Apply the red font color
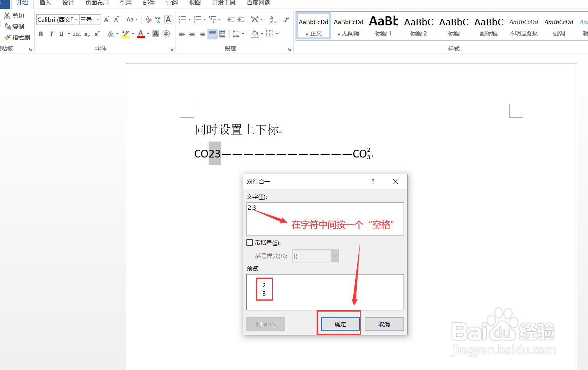588x370 pixels. [141, 34]
